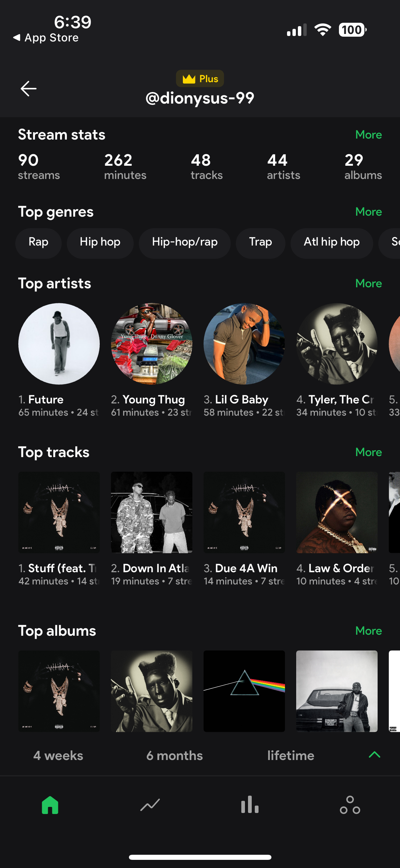The height and width of the screenshot is (868, 400).
Task: Open the bar chart stats tab
Action: pyautogui.click(x=250, y=805)
